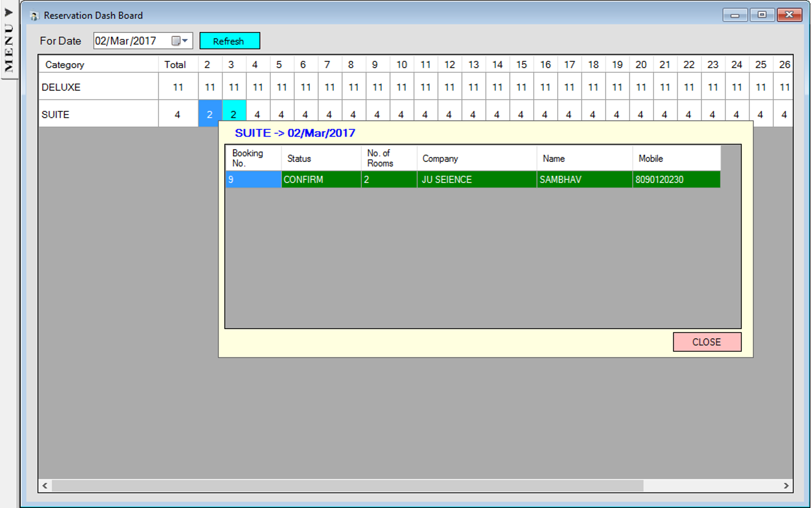The height and width of the screenshot is (508, 812).
Task: Click the Reservation Dash Board window icon
Action: coord(34,16)
